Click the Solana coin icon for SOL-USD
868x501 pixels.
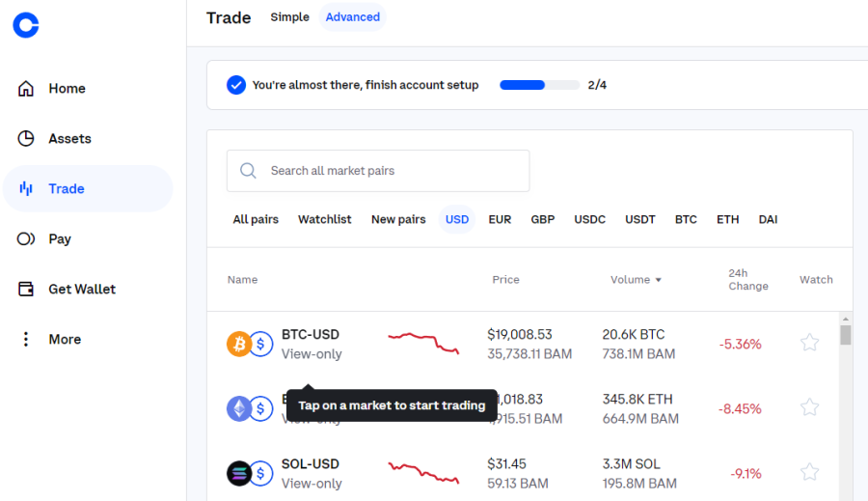[238, 473]
